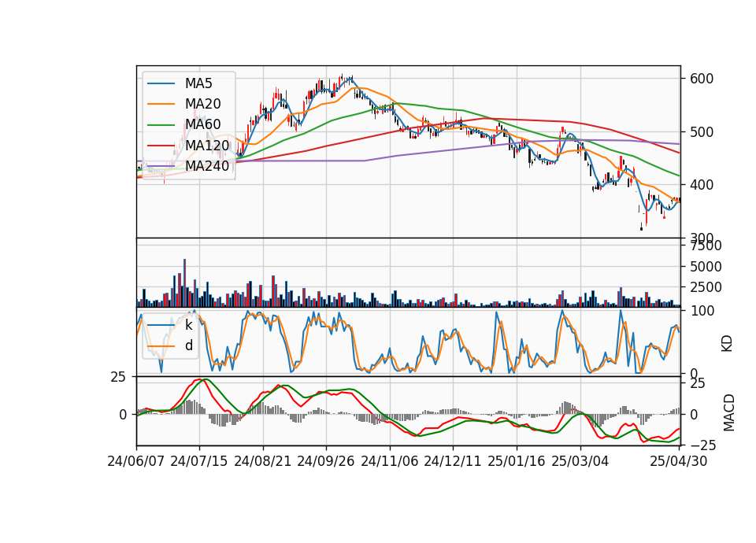This screenshot has width=756, height=543.
Task: Click the 24/08/21 date axis label
Action: tap(263, 461)
